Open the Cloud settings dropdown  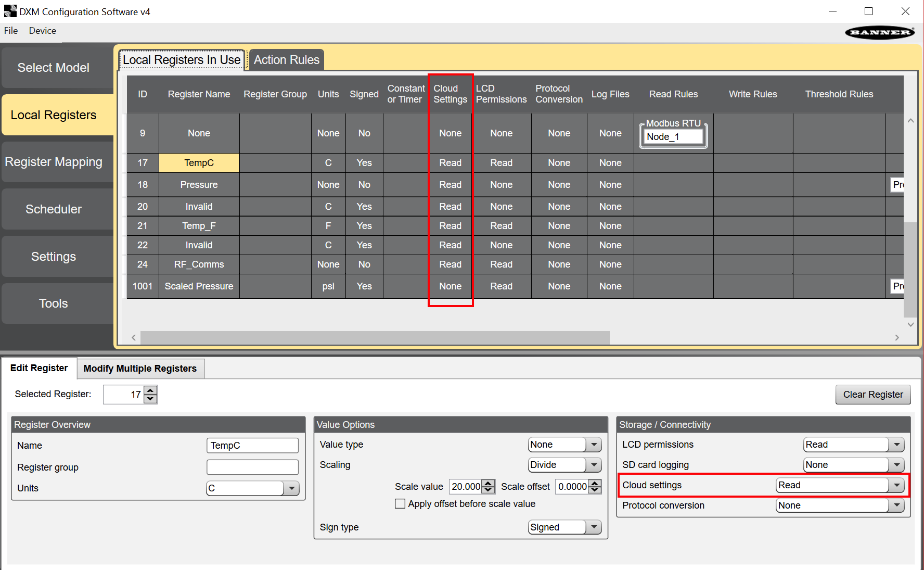[x=897, y=485]
